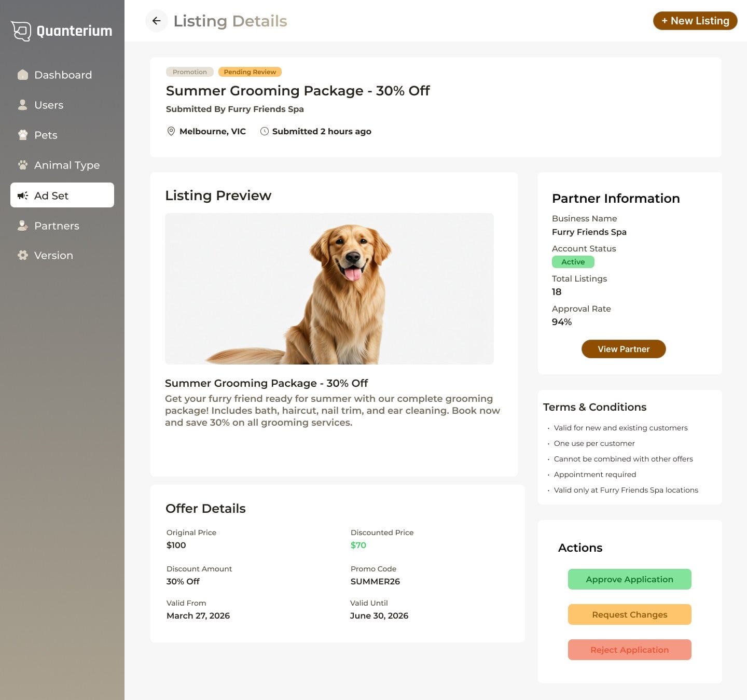Image resolution: width=747 pixels, height=700 pixels.
Task: Click the Animal Type paw icon
Action: (x=23, y=165)
